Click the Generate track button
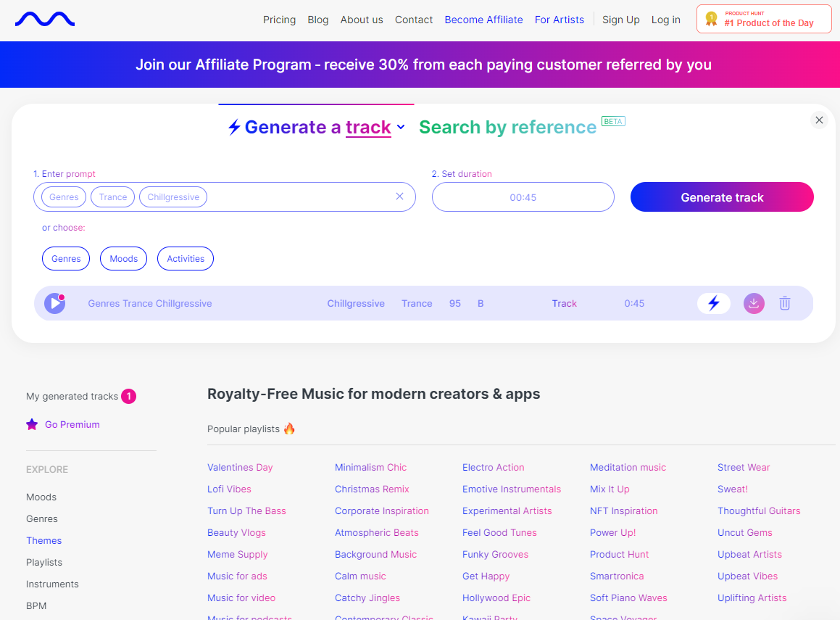This screenshot has height=620, width=840. 722,197
